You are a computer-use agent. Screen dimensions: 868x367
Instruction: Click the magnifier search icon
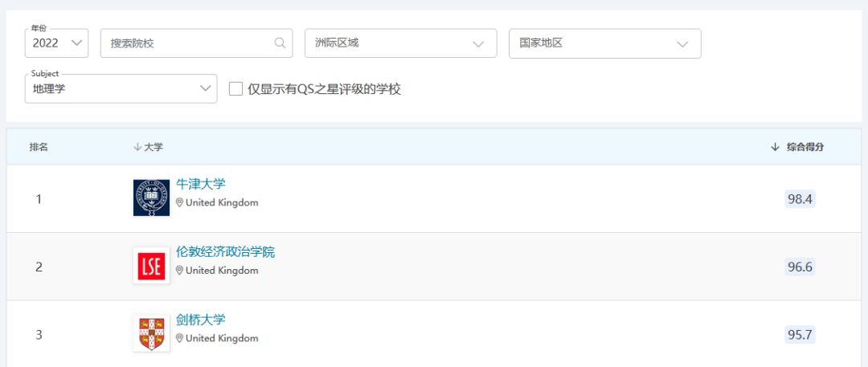(280, 43)
